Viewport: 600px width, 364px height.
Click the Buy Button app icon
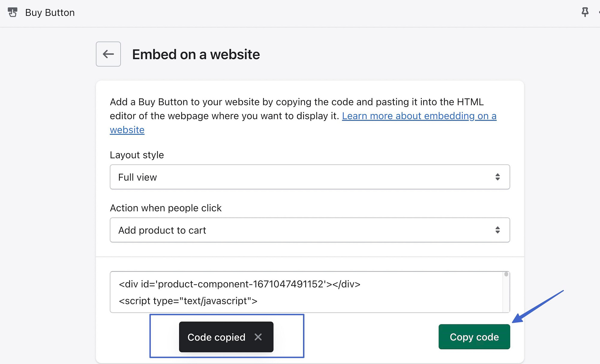(13, 12)
